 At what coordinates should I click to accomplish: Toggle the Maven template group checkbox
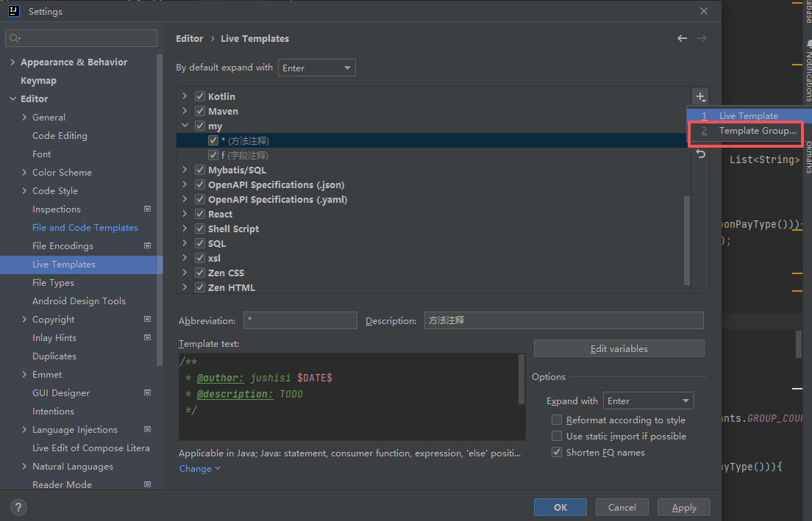200,111
